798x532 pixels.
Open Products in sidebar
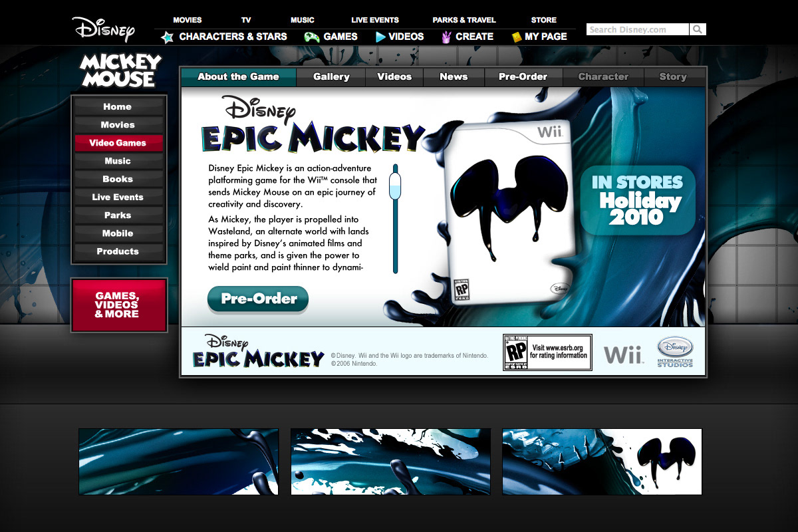pyautogui.click(x=118, y=251)
